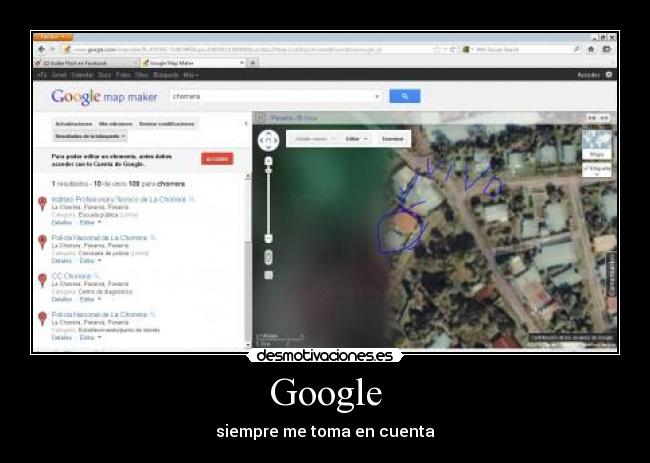Open Calendar in the Google bar
The image size is (650, 463).
[x=82, y=75]
